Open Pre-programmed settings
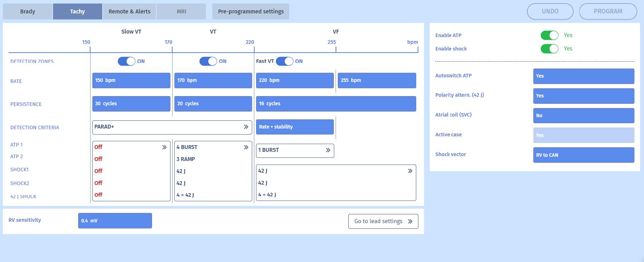Viewport: 644px width, 262px height. point(251,11)
